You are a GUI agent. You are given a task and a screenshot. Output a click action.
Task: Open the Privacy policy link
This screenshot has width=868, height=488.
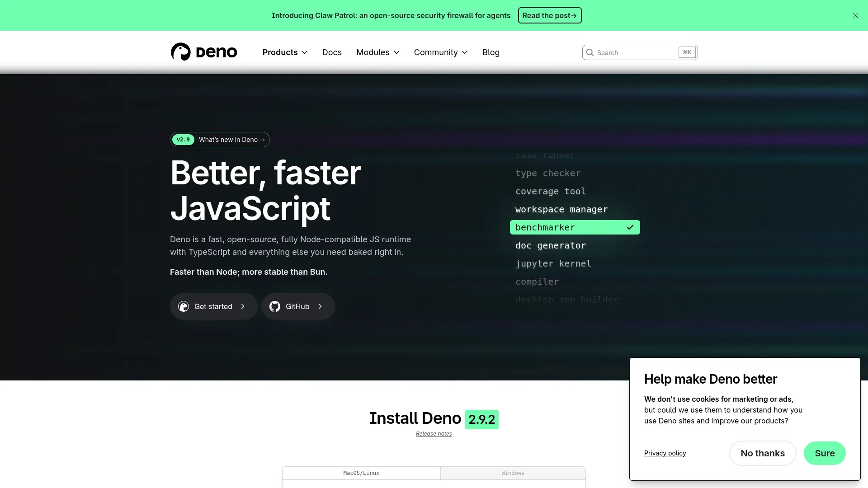point(665,453)
